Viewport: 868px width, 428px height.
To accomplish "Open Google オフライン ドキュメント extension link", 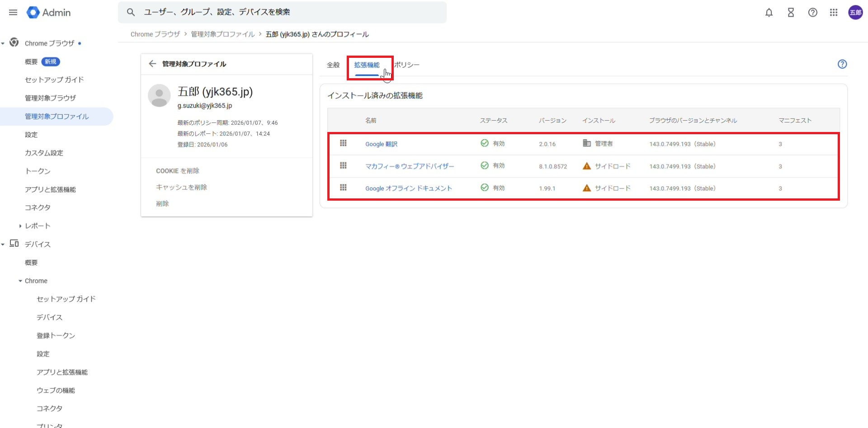I will point(408,188).
